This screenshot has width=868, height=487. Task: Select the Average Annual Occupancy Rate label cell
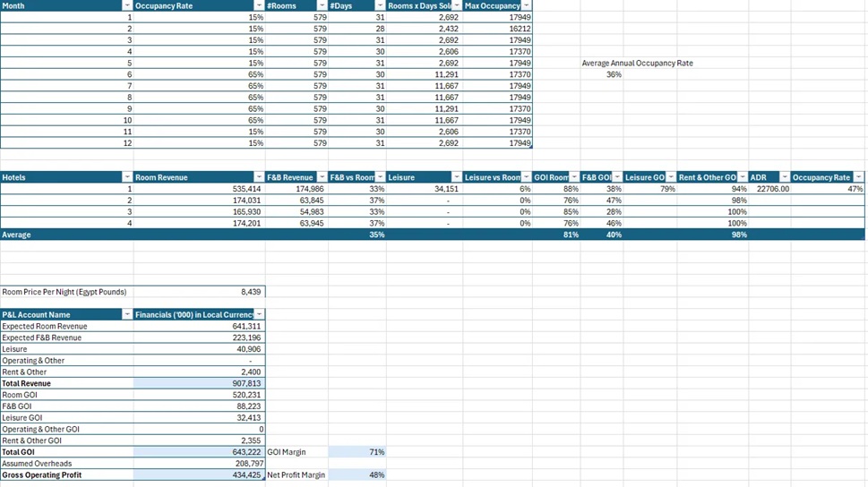point(637,63)
